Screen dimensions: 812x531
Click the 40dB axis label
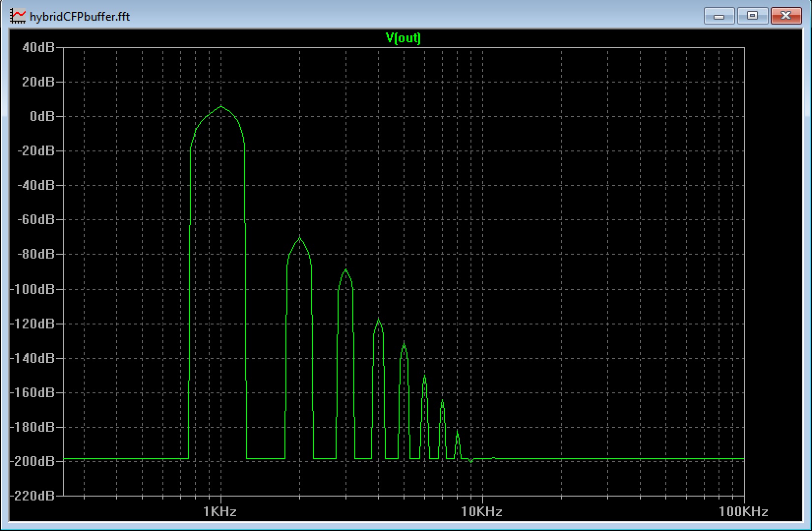point(38,48)
